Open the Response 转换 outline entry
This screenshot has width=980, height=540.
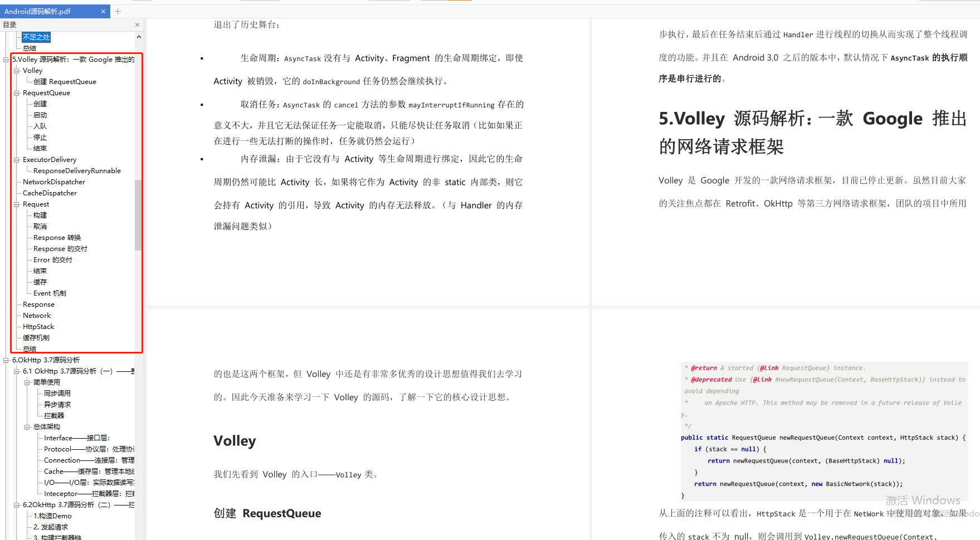tap(57, 238)
